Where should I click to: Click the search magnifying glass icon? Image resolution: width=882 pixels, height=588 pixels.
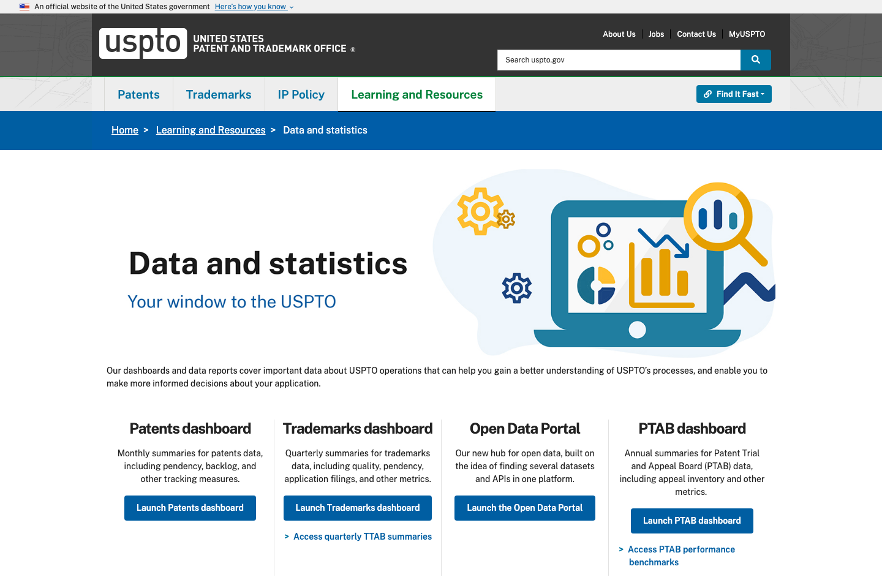(x=755, y=59)
